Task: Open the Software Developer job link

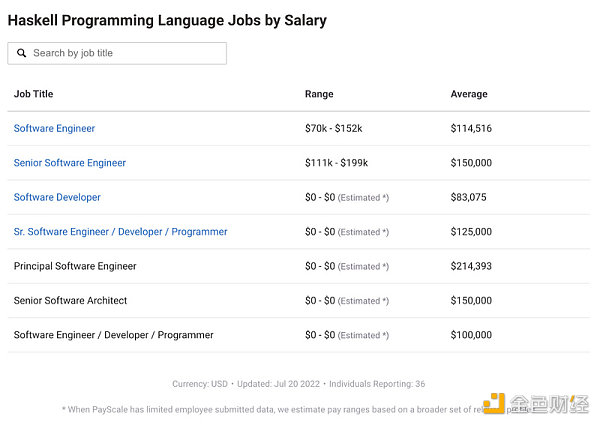Action: 57,197
